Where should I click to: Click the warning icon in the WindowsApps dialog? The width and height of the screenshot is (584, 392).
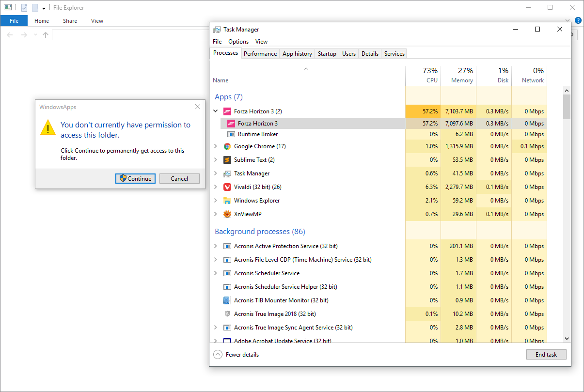48,127
